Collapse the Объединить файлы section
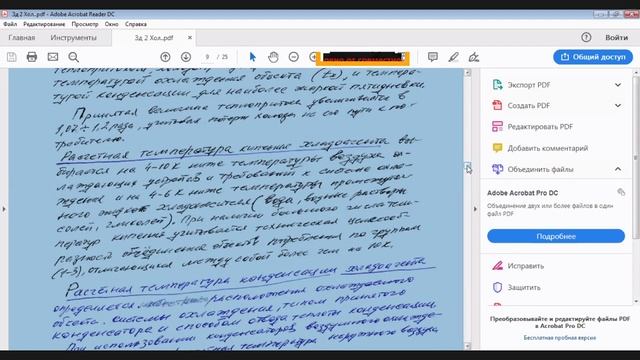Viewport: 640px width, 360px height. pyautogui.click(x=618, y=169)
